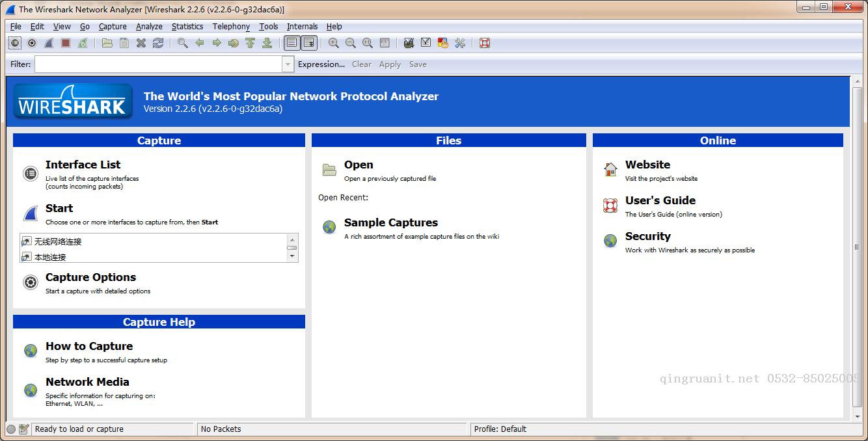Click the close capture file X icon
The width and height of the screenshot is (868, 441).
[x=141, y=43]
